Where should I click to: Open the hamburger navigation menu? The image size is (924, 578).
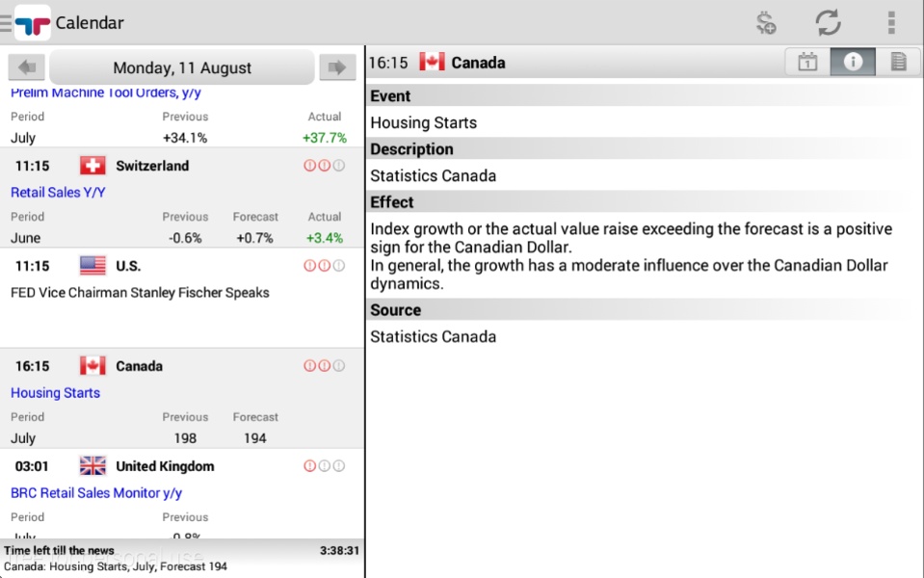point(6,23)
